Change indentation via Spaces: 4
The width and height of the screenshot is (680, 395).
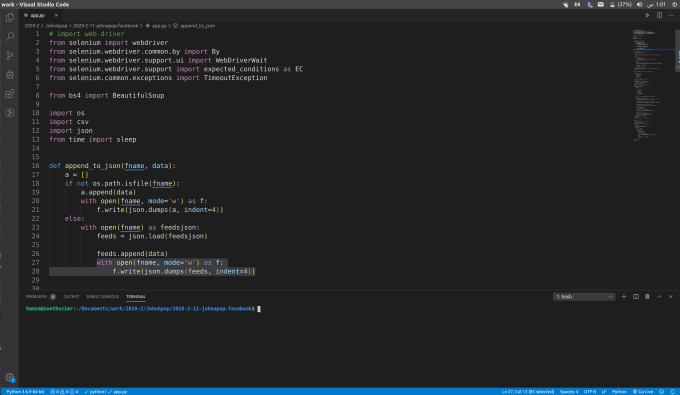point(569,392)
